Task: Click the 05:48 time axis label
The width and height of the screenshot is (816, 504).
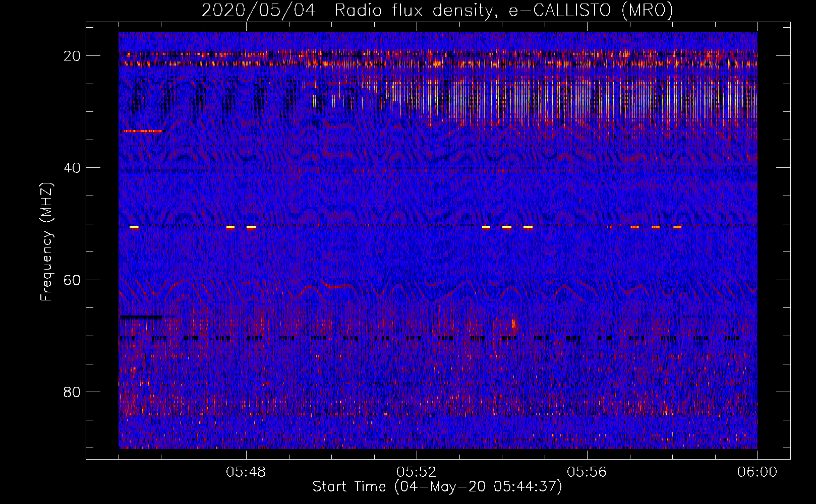Action: 246,472
